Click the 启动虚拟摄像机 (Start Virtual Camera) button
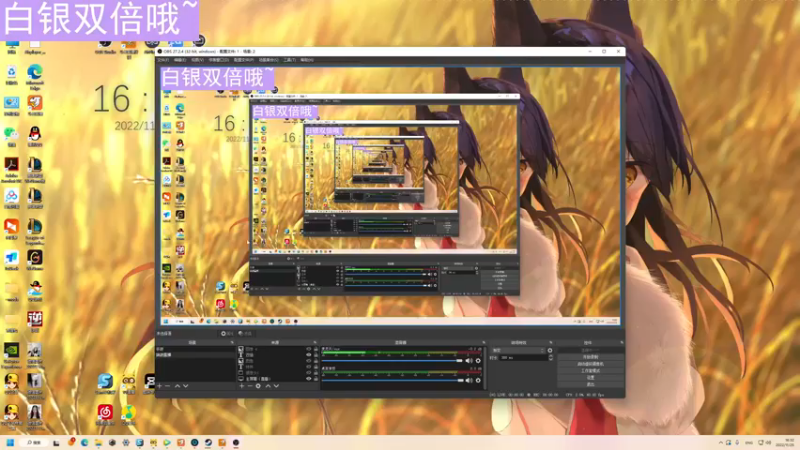 [590, 364]
